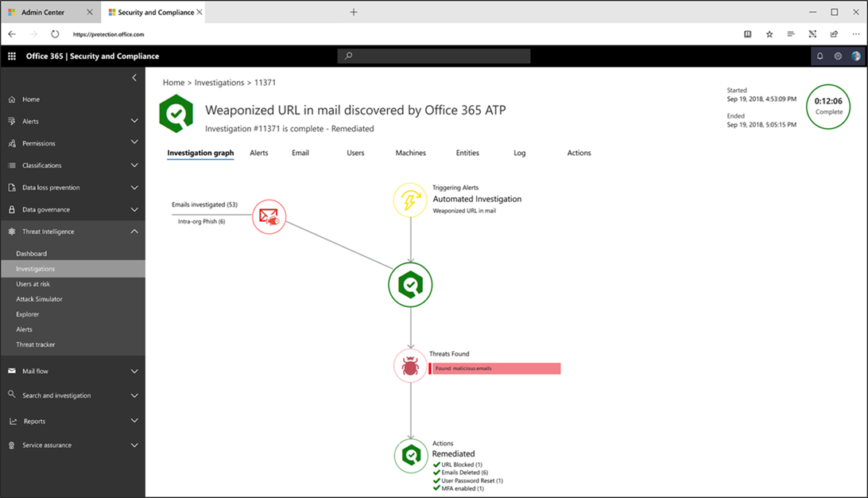Click the Threats Found bug icon
The height and width of the screenshot is (498, 868).
click(410, 366)
